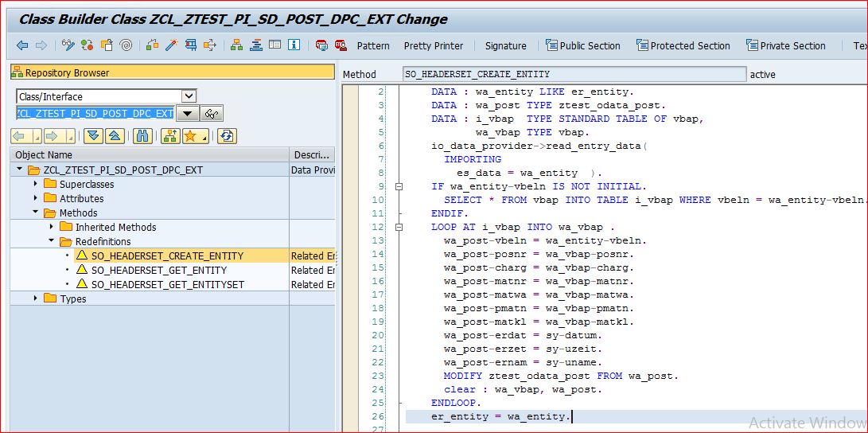Image resolution: width=868 pixels, height=433 pixels.
Task: Click the Display/Change pencil icon
Action: (68, 45)
